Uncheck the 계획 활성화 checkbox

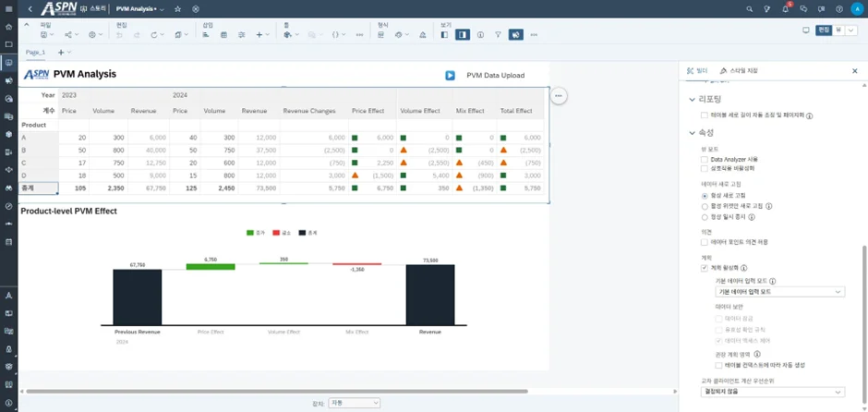point(705,268)
